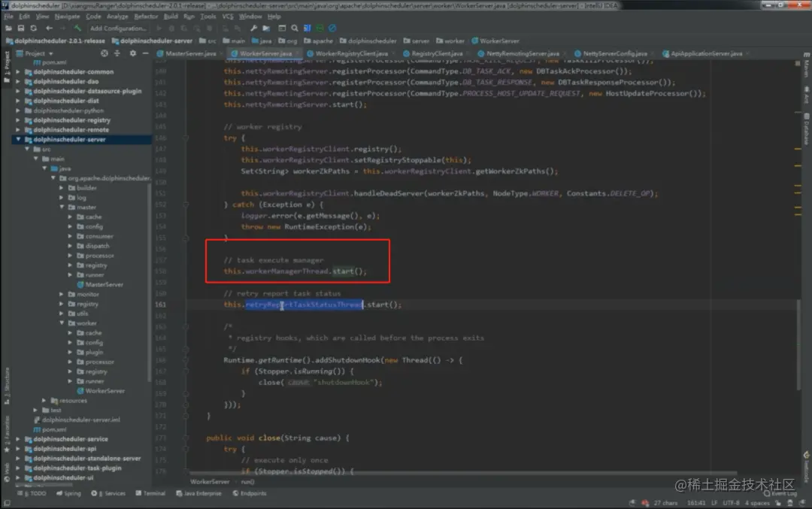Screen dimensions: 812x509
Task: Open Settings via the wrench icon
Action: [253, 28]
